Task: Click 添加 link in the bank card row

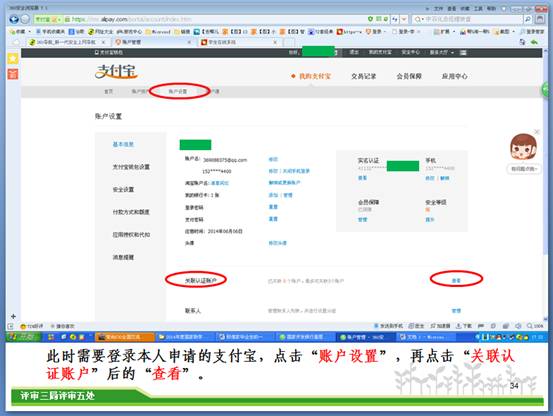Action: (273, 195)
